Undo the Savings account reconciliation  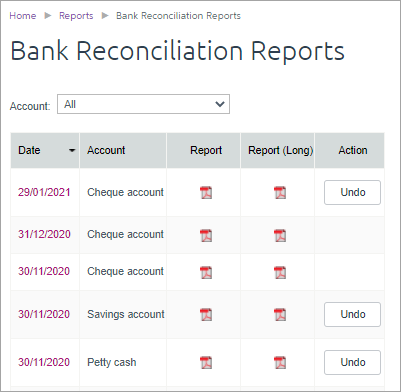point(352,314)
